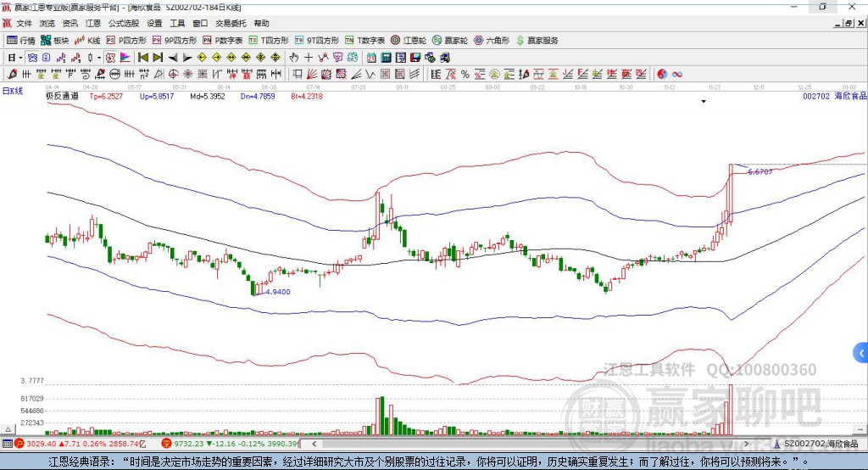The height and width of the screenshot is (470, 868).
Task: Toggle the 极反 indicator icon button
Action: coord(111,58)
